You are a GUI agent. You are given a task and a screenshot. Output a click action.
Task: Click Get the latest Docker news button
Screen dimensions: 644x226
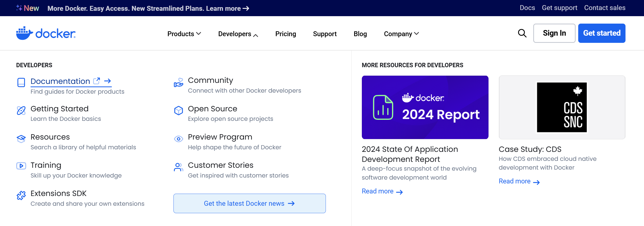(250, 203)
